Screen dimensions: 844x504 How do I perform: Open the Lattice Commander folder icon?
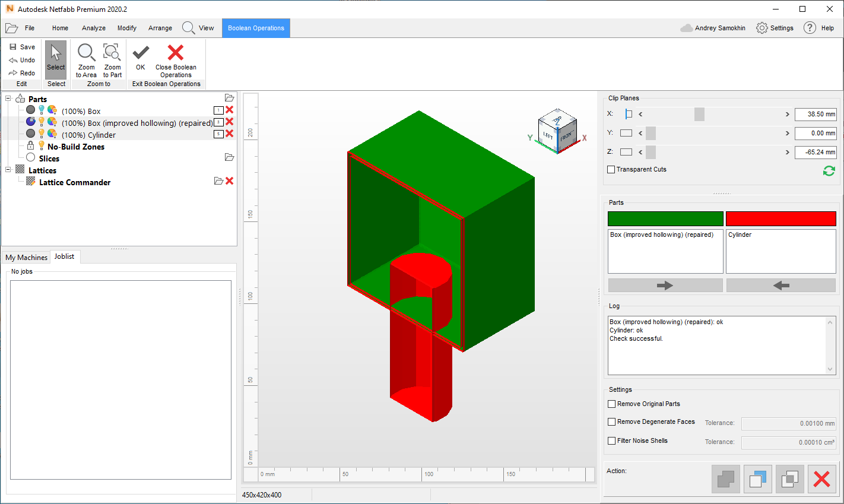217,182
